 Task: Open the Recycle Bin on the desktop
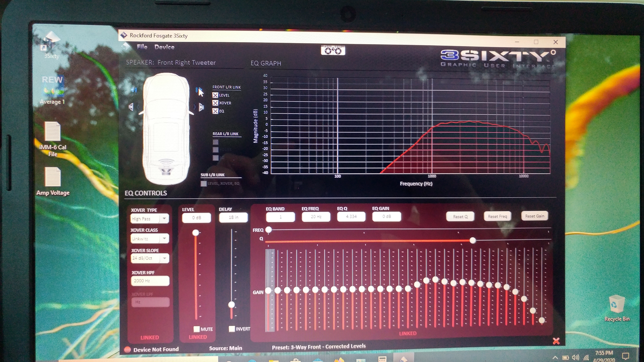[616, 308]
